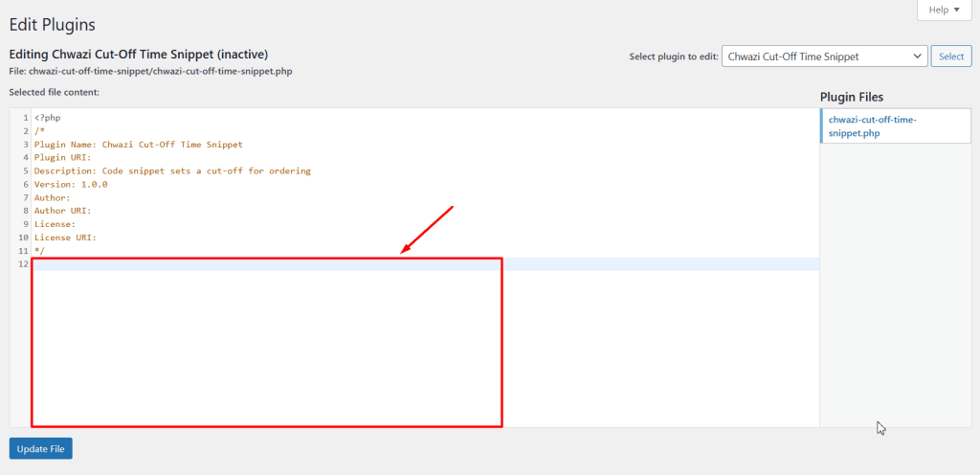Click the Description line in the code

click(172, 171)
